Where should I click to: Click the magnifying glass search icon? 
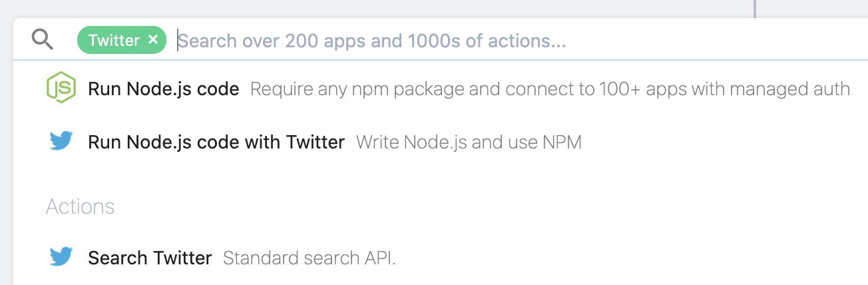pyautogui.click(x=43, y=41)
